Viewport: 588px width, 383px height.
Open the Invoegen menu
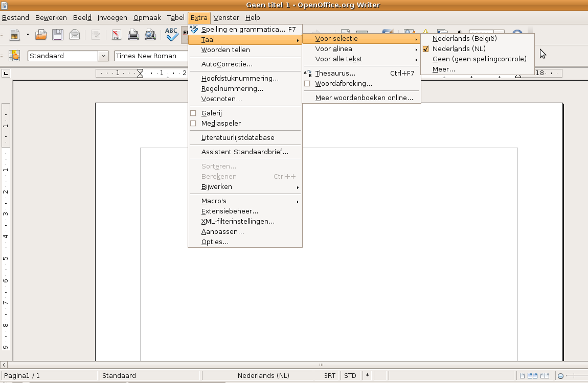coord(112,17)
